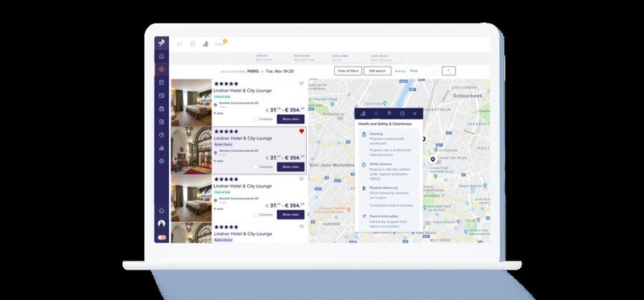This screenshot has width=644, height=300.
Task: Select the map pin tab in popup
Action: coord(389,113)
